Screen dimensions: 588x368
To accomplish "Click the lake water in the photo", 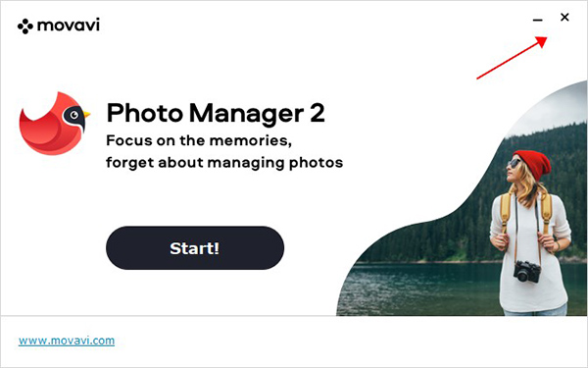I will click(420, 289).
